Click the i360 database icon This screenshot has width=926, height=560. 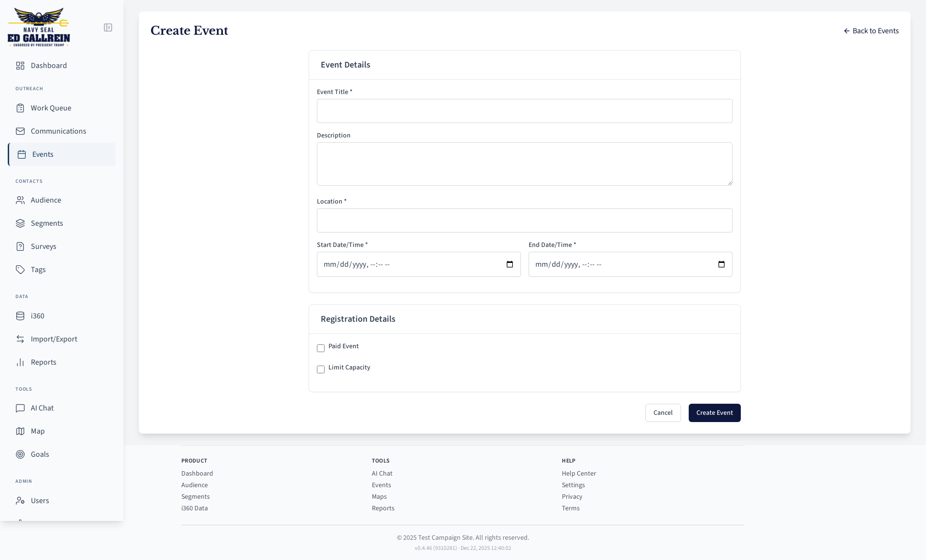pyautogui.click(x=20, y=316)
